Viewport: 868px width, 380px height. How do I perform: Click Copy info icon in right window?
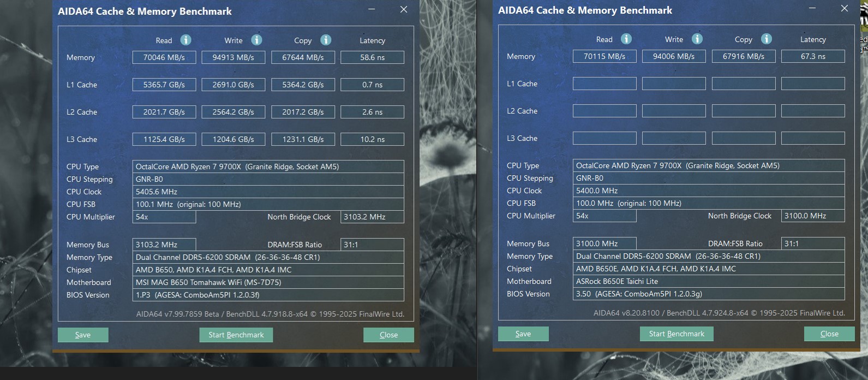coord(767,39)
